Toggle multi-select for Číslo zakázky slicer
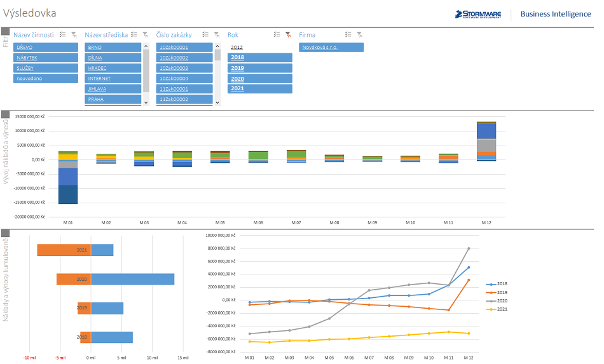 coord(205,35)
